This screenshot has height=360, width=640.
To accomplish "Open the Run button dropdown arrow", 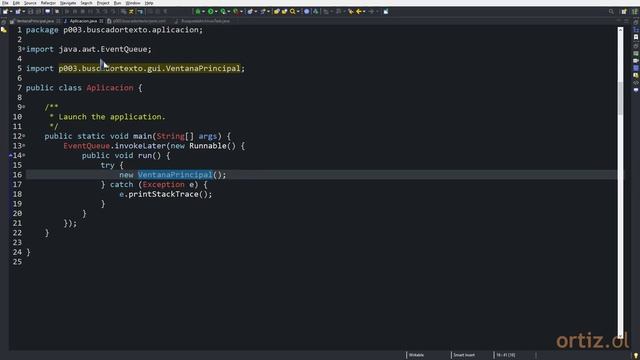I will coord(216,11).
